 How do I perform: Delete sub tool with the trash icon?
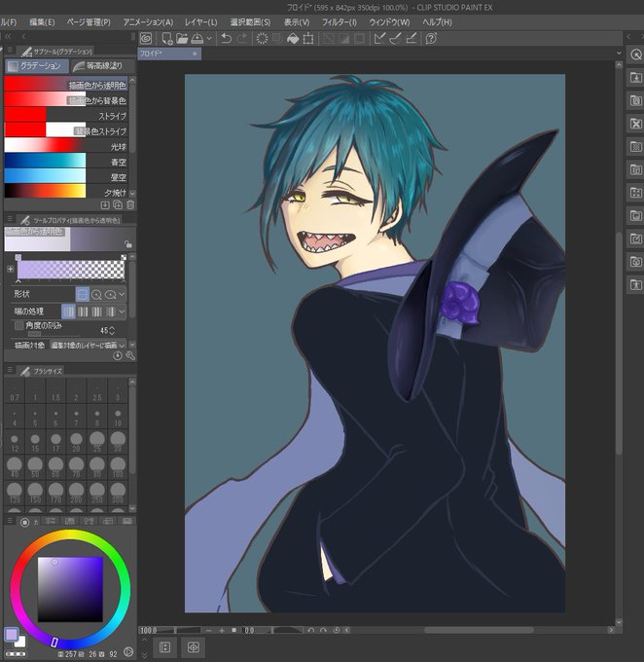point(130,204)
